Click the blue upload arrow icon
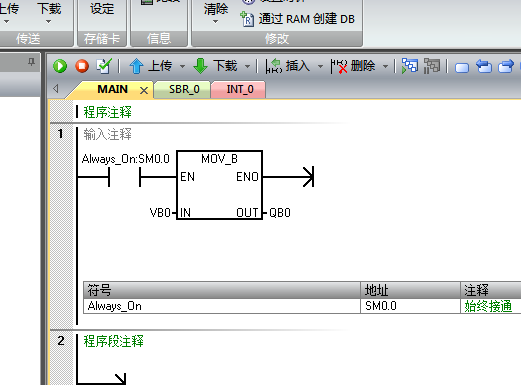This screenshot has width=521, height=385. 136,66
